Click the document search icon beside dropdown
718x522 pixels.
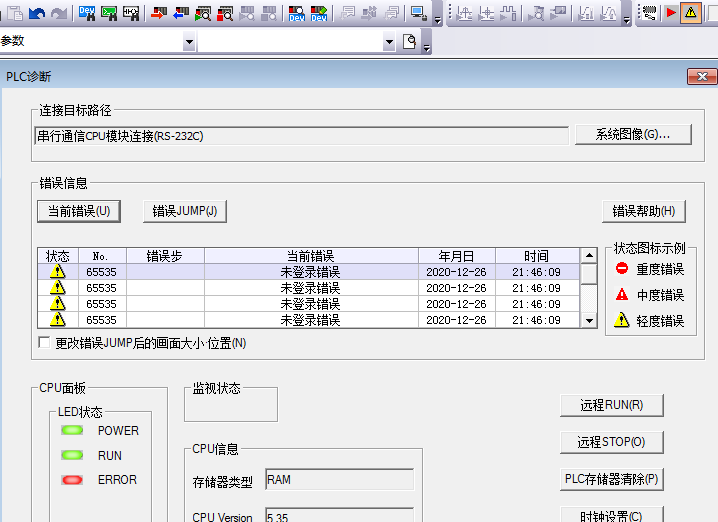(409, 41)
